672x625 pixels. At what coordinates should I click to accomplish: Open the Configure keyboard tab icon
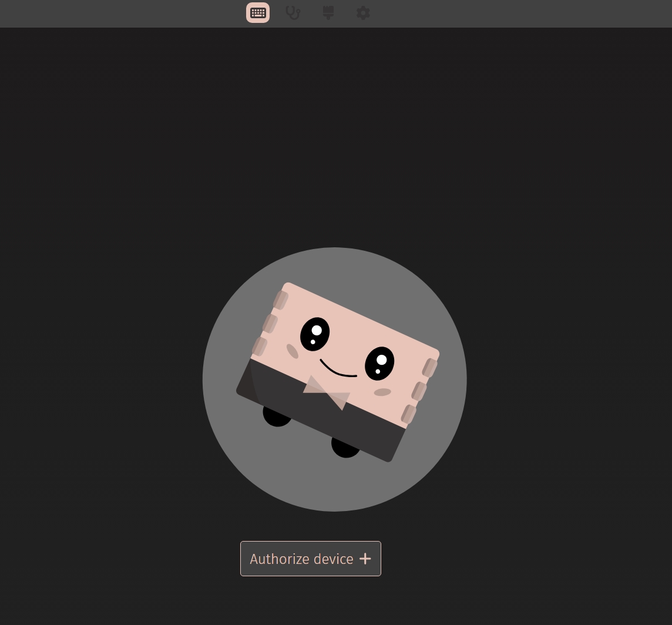258,13
